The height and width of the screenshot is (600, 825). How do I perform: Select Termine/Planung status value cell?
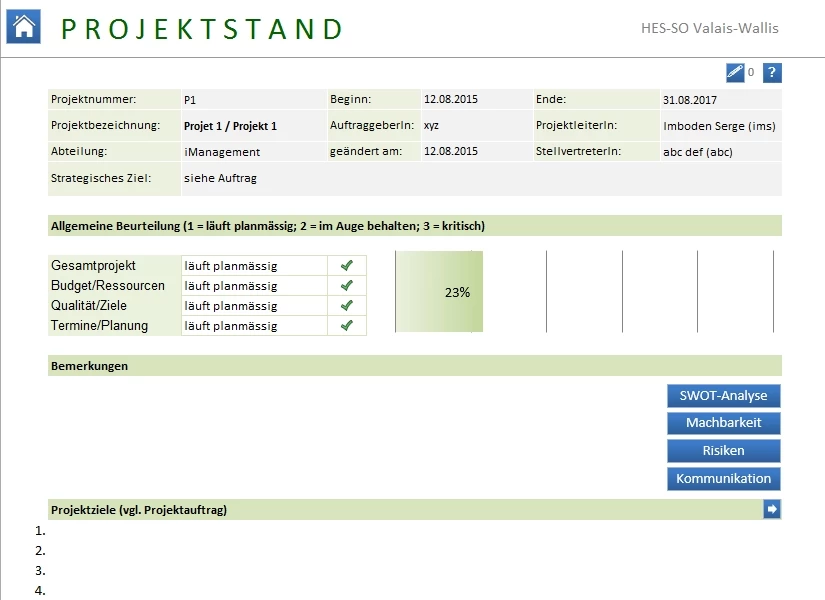pyautogui.click(x=254, y=326)
